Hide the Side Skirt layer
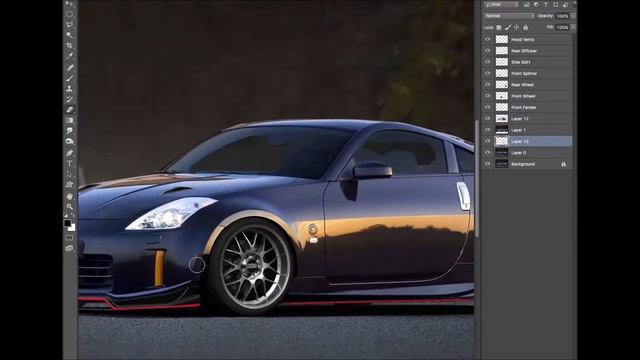Image resolution: width=640 pixels, height=360 pixels. (x=487, y=62)
